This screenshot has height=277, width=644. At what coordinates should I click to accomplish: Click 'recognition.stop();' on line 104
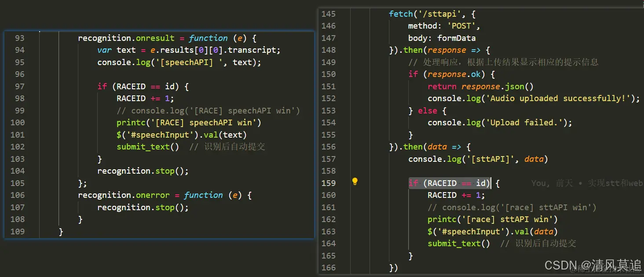[x=143, y=171]
